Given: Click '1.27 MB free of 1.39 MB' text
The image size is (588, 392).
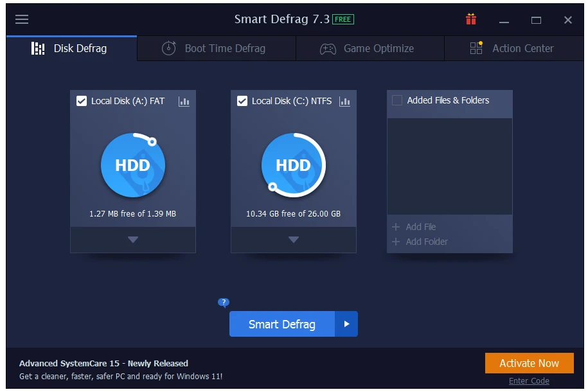Looking at the screenshot, I should coord(133,213).
